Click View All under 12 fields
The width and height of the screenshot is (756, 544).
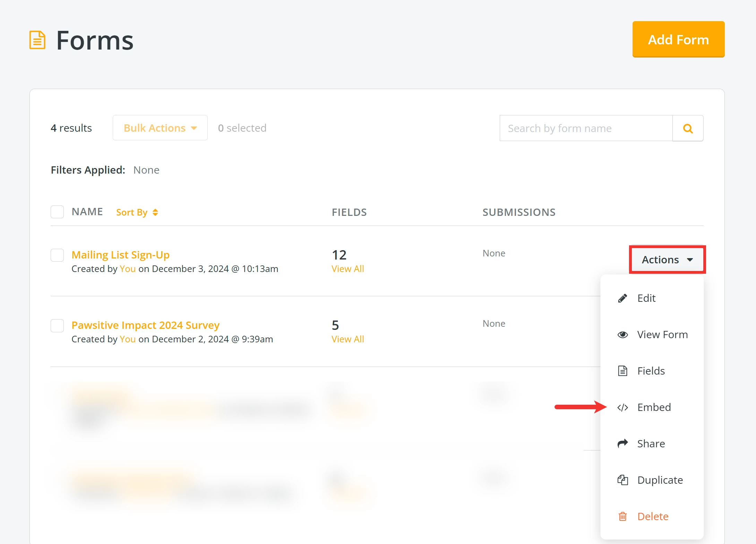(x=347, y=269)
